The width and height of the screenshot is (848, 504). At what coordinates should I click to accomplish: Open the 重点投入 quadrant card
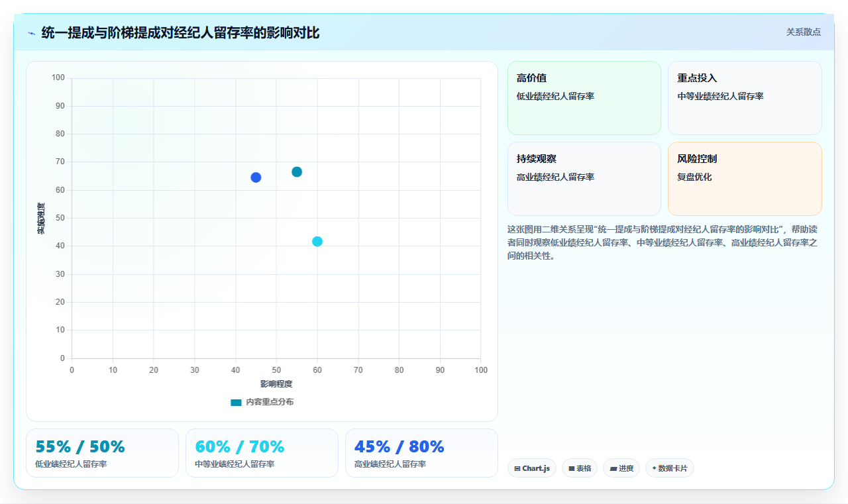point(745,98)
